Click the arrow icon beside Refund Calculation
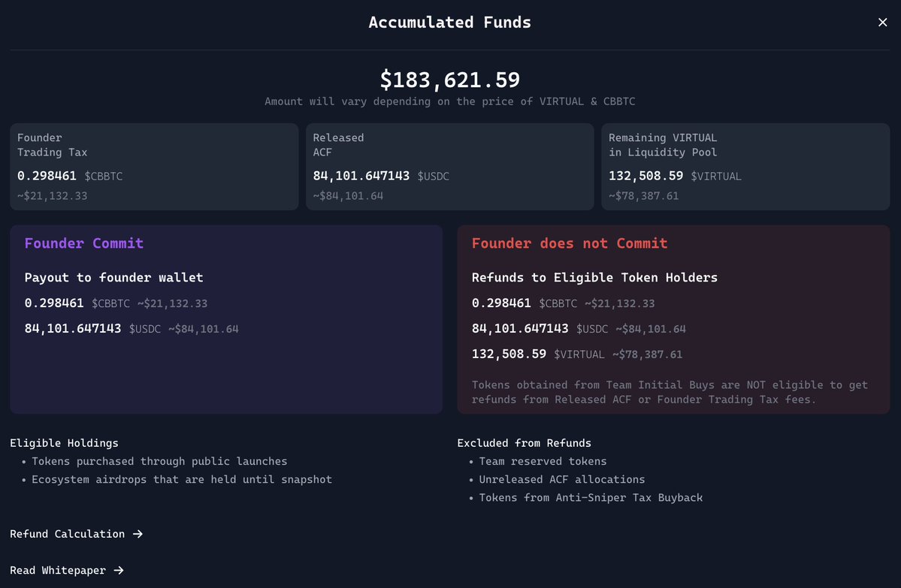The width and height of the screenshot is (901, 588). [138, 534]
